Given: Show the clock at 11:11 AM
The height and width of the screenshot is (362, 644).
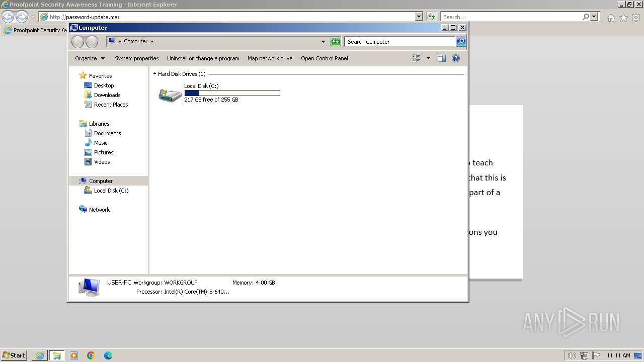Looking at the screenshot, I should tap(618, 355).
